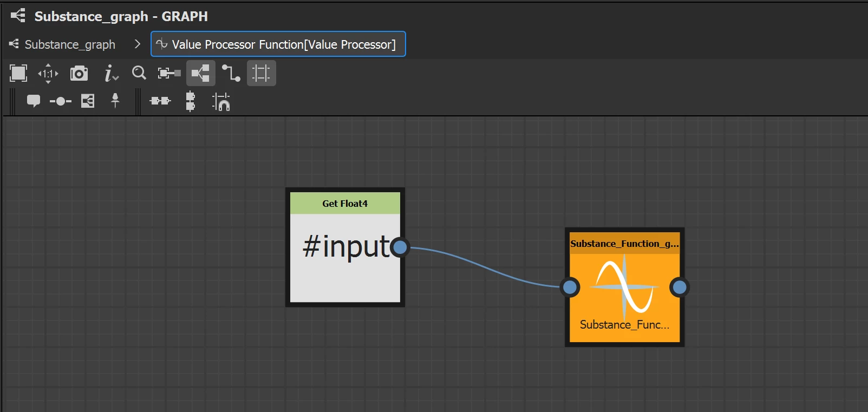The width and height of the screenshot is (868, 412).
Task: Click the graph icon beside panel title
Action: point(18,16)
